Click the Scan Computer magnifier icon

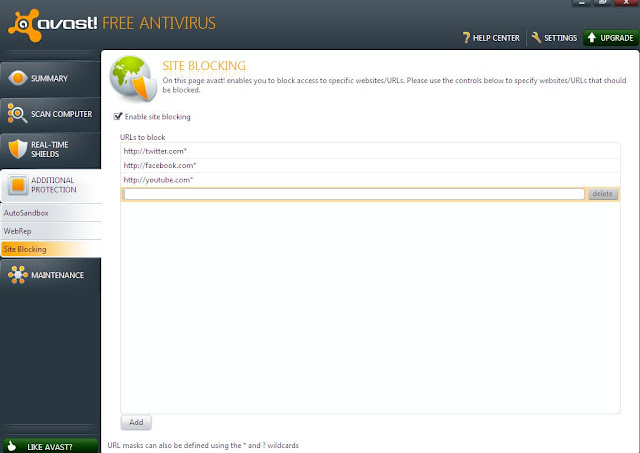tap(17, 113)
